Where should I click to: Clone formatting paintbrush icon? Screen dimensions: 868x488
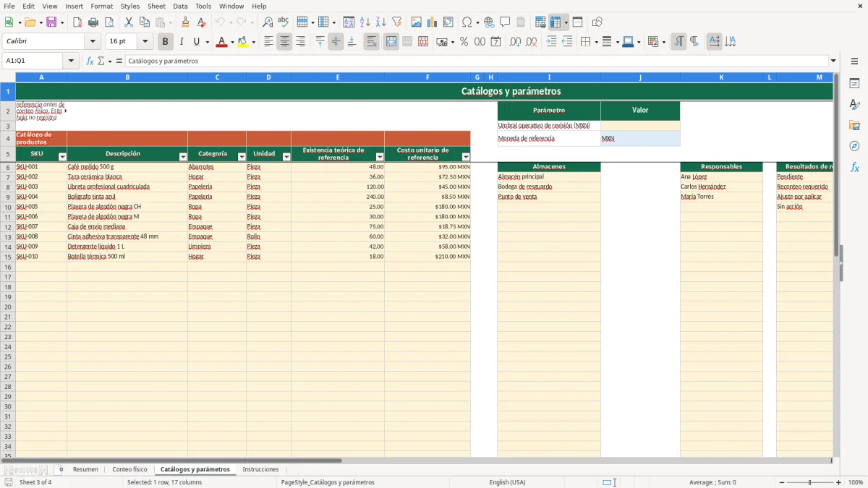186,22
